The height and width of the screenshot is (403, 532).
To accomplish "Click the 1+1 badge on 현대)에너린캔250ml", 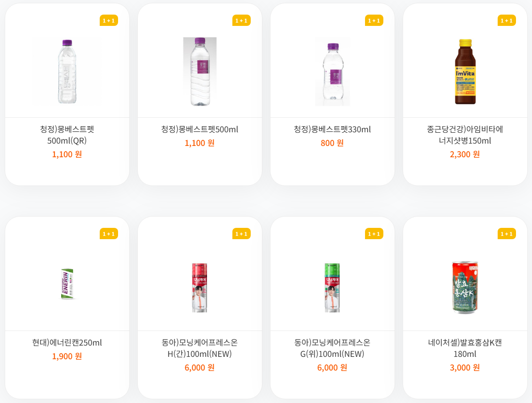I will (x=109, y=233).
